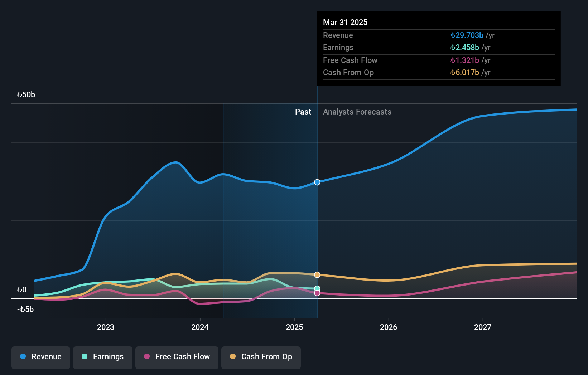Click the Cash From Op tooltip row label
Viewport: 588px width, 375px height.
click(x=348, y=73)
